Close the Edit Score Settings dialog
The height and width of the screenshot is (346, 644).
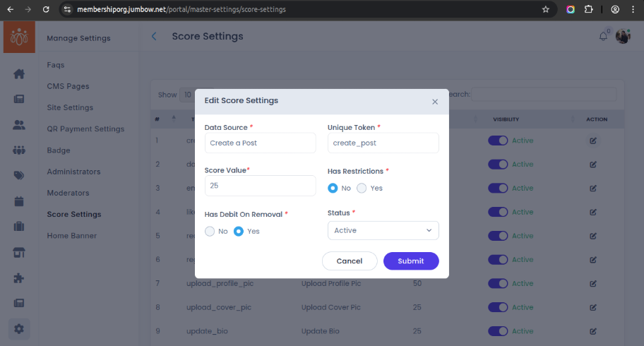pos(435,102)
